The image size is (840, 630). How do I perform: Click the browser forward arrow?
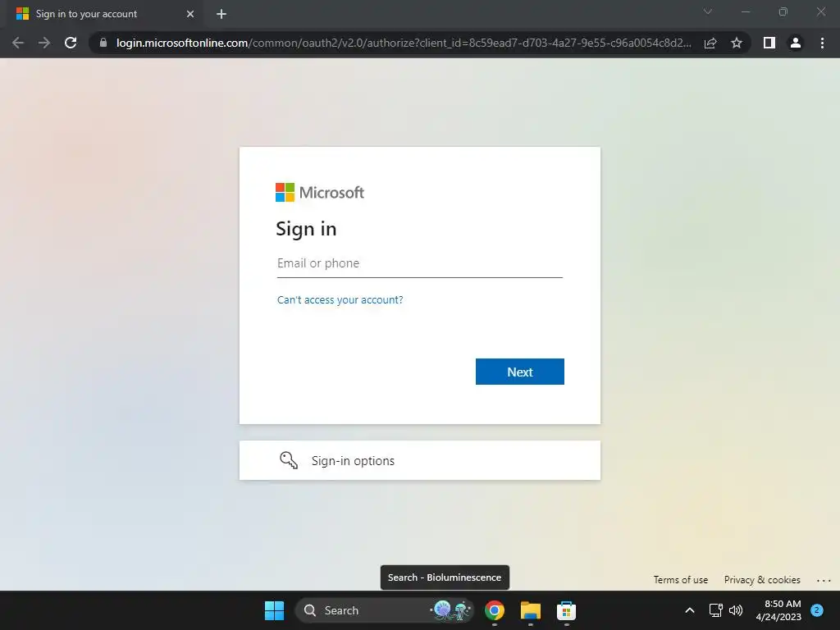click(44, 43)
